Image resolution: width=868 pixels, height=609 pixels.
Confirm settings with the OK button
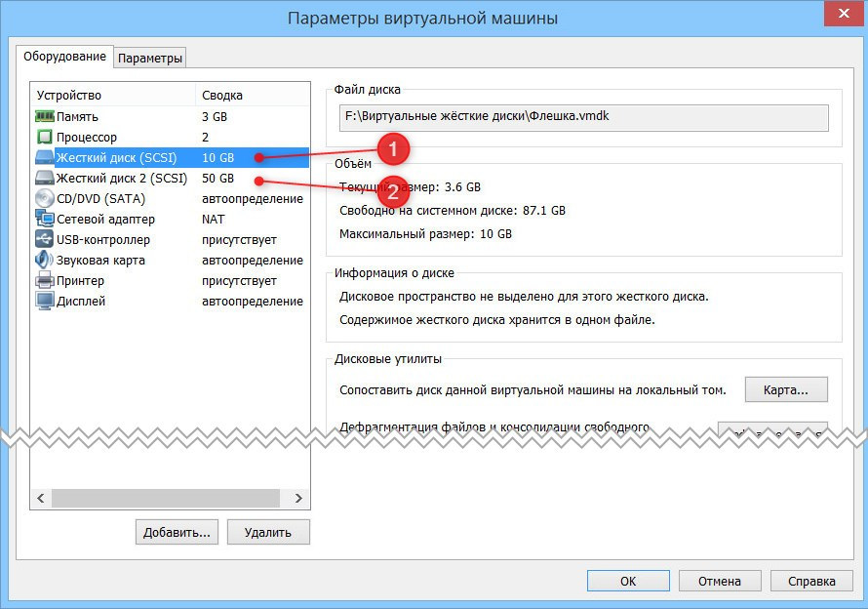[x=628, y=581]
